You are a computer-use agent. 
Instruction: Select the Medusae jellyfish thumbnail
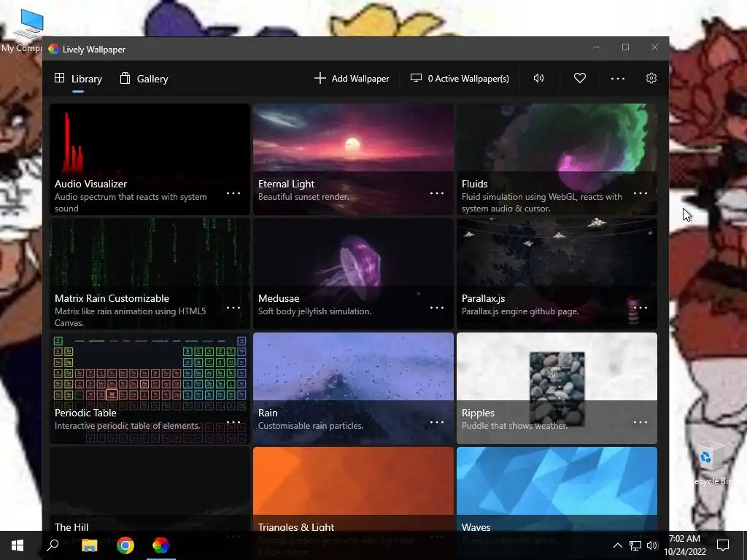pyautogui.click(x=353, y=273)
